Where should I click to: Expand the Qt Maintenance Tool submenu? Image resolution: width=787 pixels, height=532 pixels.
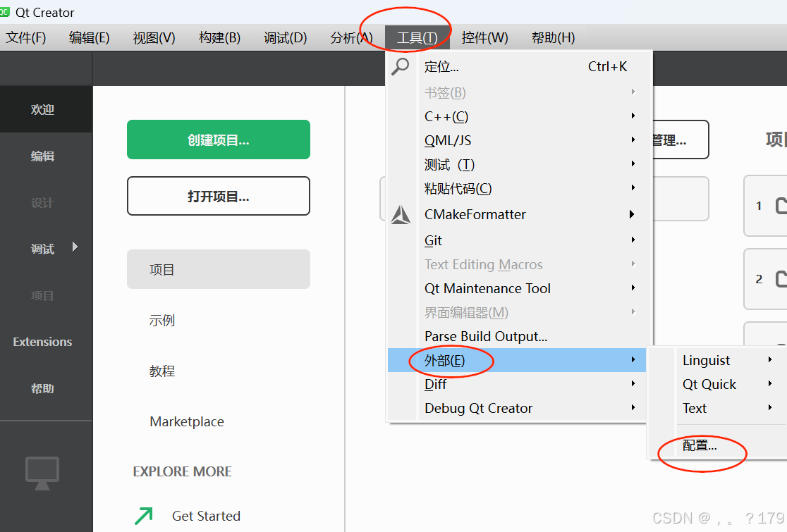click(x=520, y=288)
